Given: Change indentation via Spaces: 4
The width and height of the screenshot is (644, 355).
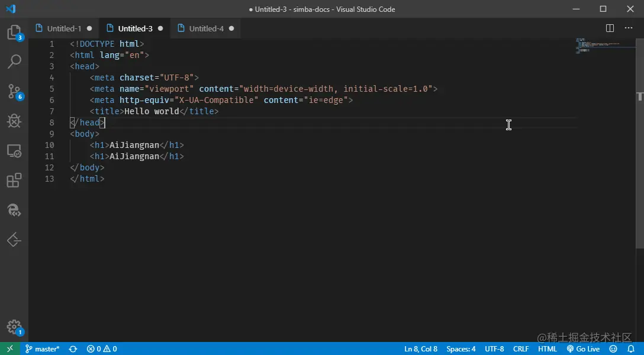Looking at the screenshot, I should click(x=461, y=349).
